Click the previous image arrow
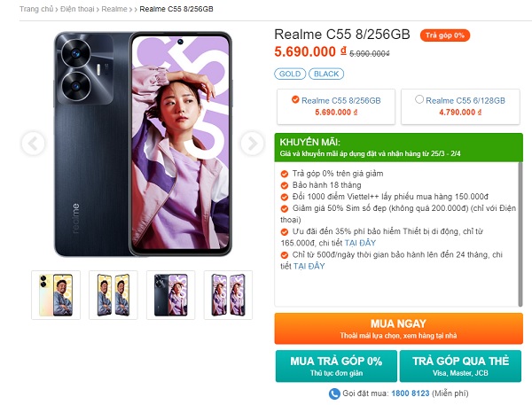532x405 pixels. point(34,143)
